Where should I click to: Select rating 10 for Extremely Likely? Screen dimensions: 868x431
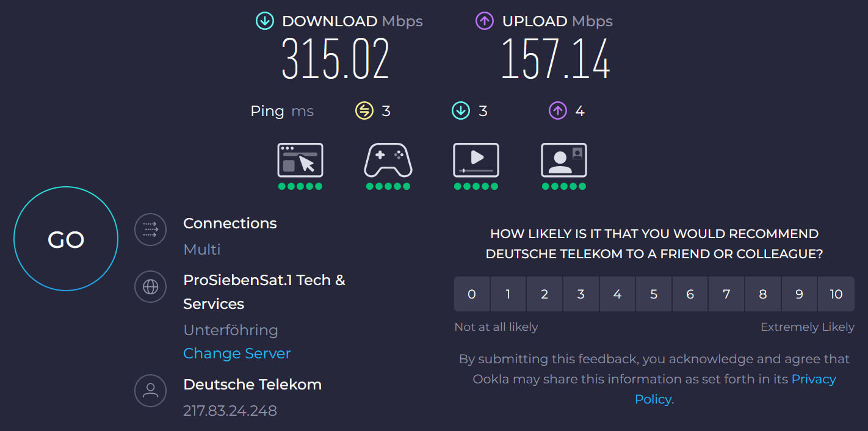[x=836, y=294]
